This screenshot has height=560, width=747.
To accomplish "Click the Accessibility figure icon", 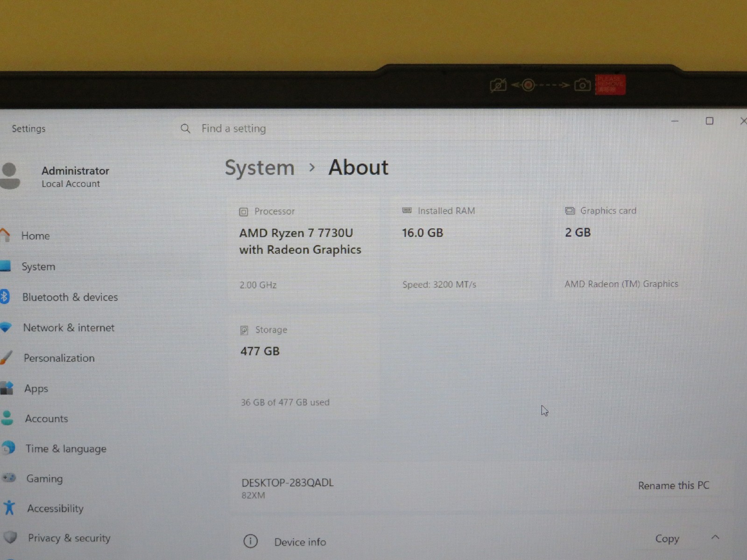I will (x=9, y=508).
